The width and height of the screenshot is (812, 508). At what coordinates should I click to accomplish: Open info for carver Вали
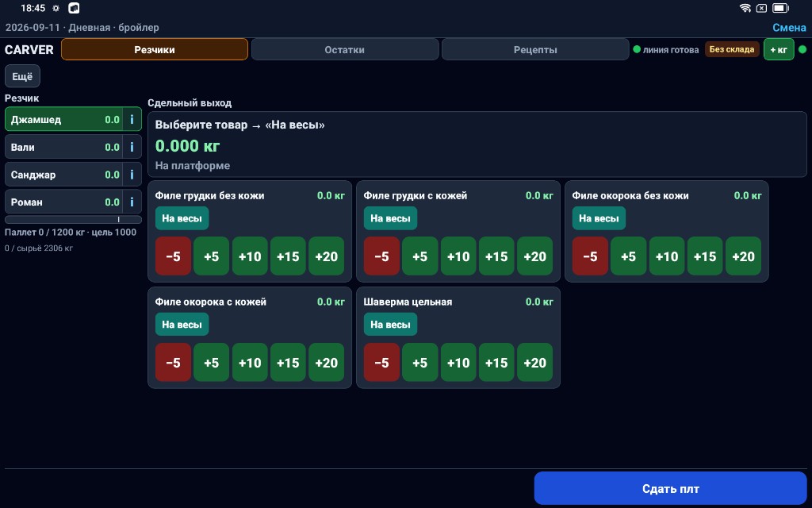132,147
